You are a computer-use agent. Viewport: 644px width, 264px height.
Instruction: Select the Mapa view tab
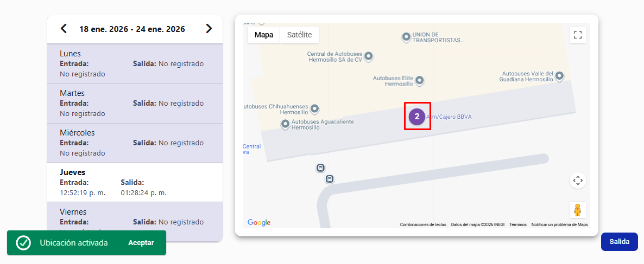pos(264,35)
